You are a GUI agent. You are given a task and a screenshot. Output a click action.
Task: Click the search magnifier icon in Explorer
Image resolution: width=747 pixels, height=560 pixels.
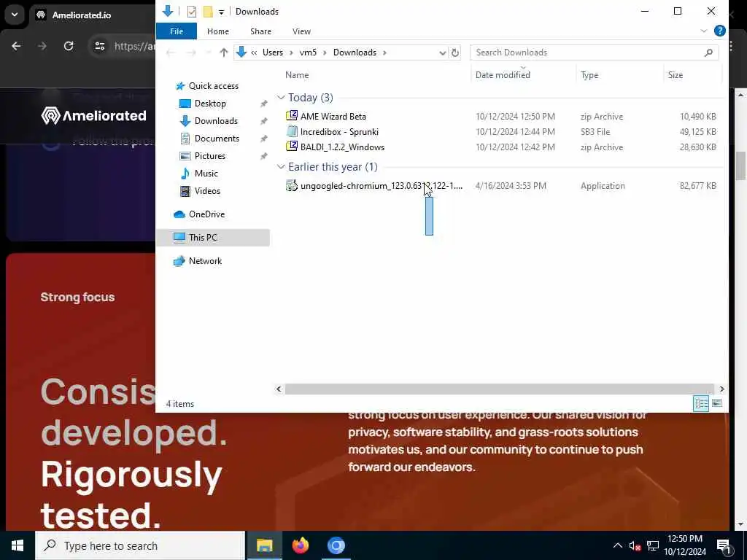tap(708, 52)
